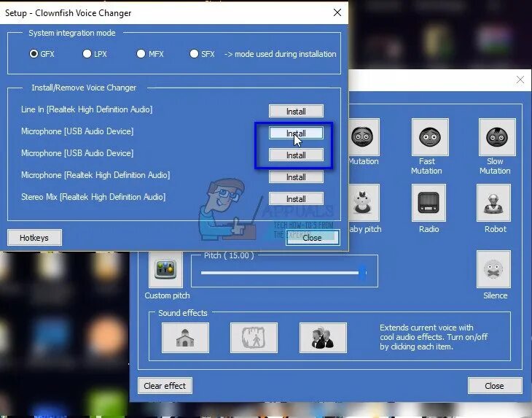Image resolution: width=532 pixels, height=418 pixels.
Task: Install on Stereo Mix Realtek device
Action: point(296,198)
